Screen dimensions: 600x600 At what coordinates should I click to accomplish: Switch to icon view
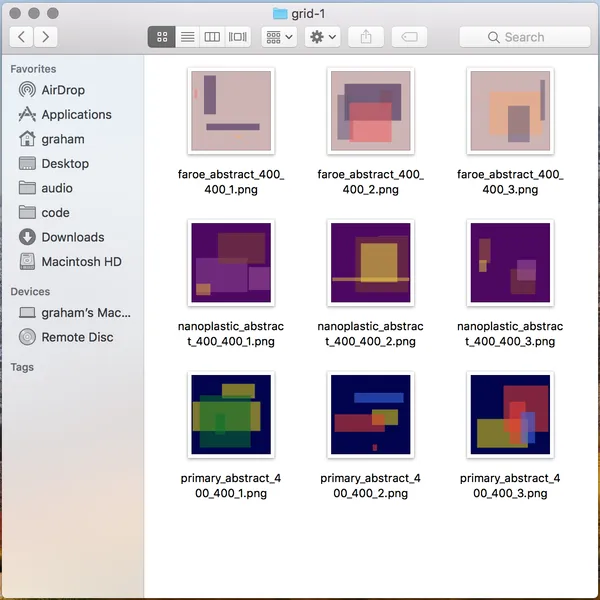pyautogui.click(x=162, y=37)
